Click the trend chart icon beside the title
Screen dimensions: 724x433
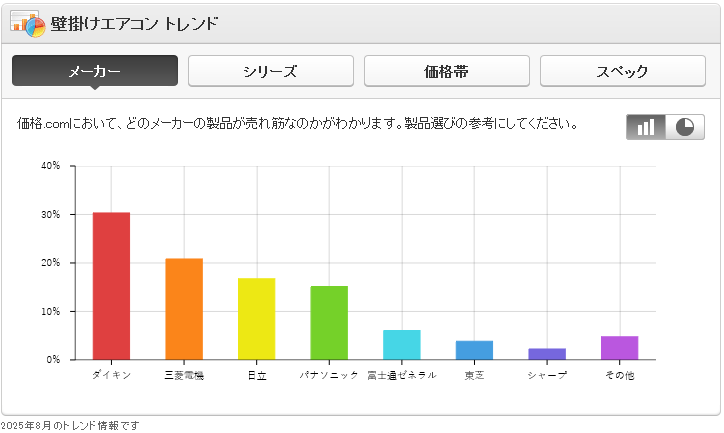(28, 24)
